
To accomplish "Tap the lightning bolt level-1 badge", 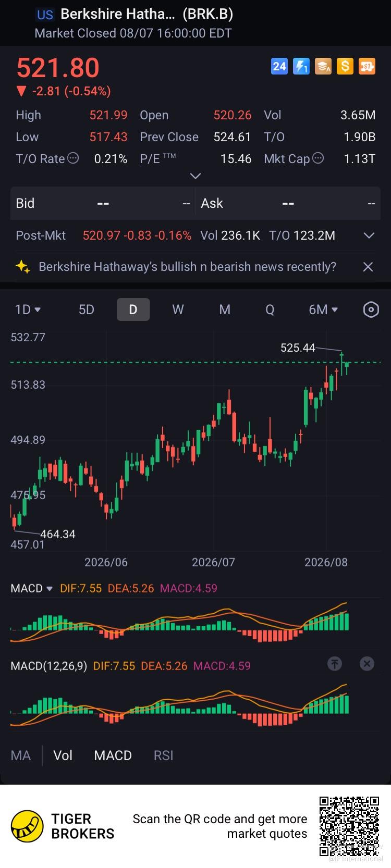I will pos(301,66).
